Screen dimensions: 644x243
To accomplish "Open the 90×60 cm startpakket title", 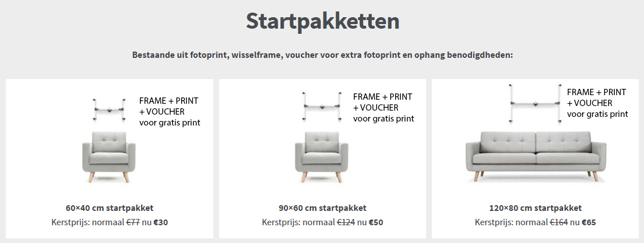I will click(322, 208).
